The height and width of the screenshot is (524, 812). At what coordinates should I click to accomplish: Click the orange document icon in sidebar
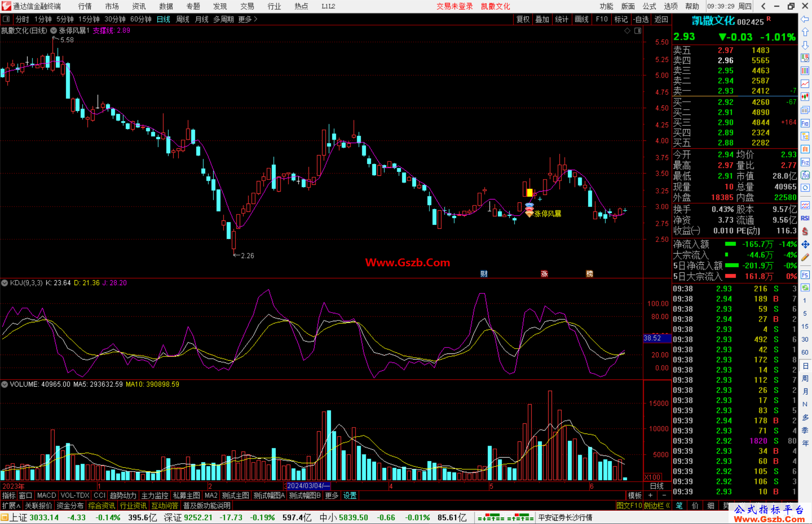tap(805, 149)
